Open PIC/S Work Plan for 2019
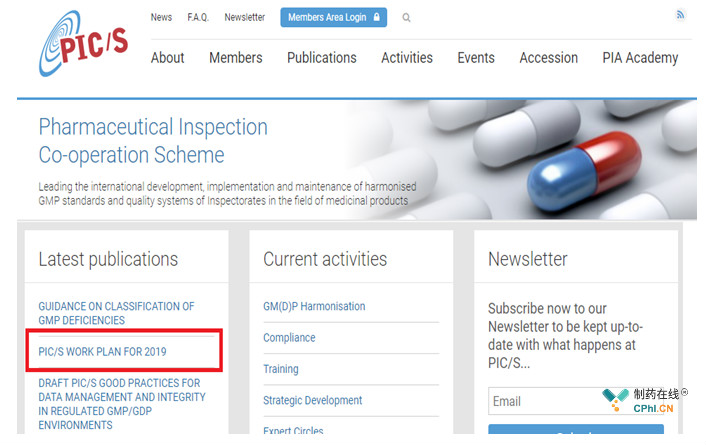706x445 pixels. coord(102,351)
